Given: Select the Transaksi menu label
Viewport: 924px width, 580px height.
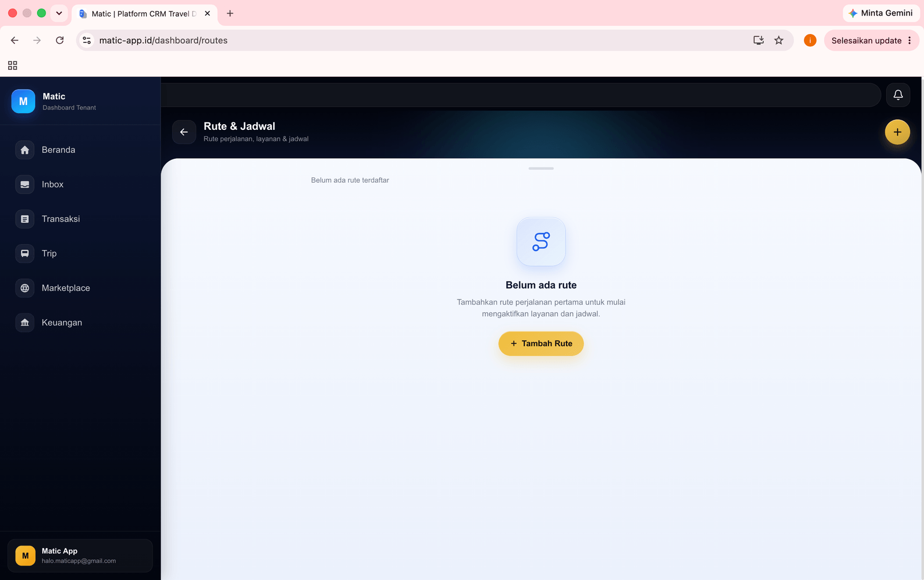Looking at the screenshot, I should pyautogui.click(x=61, y=219).
